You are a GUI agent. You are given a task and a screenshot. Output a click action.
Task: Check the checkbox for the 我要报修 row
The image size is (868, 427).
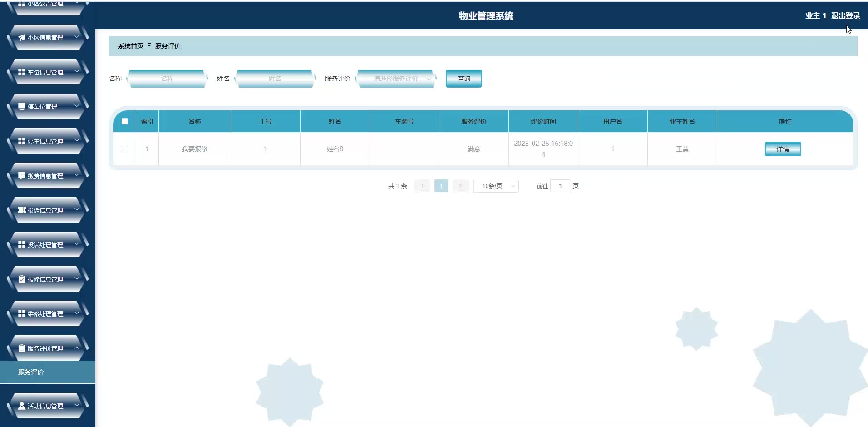[125, 149]
